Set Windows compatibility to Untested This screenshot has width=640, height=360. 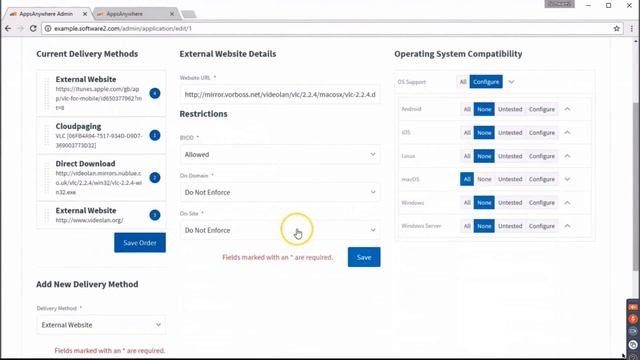510,202
